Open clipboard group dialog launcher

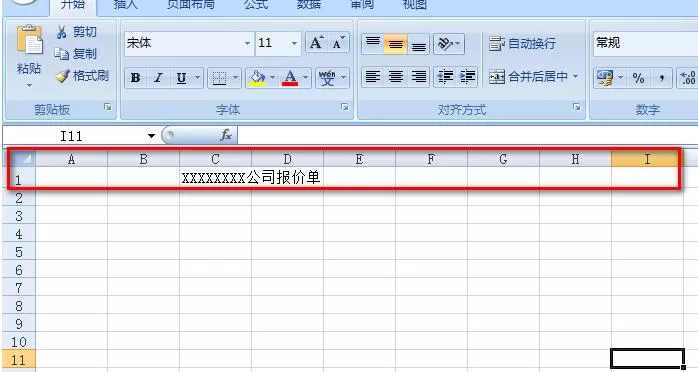pos(108,107)
